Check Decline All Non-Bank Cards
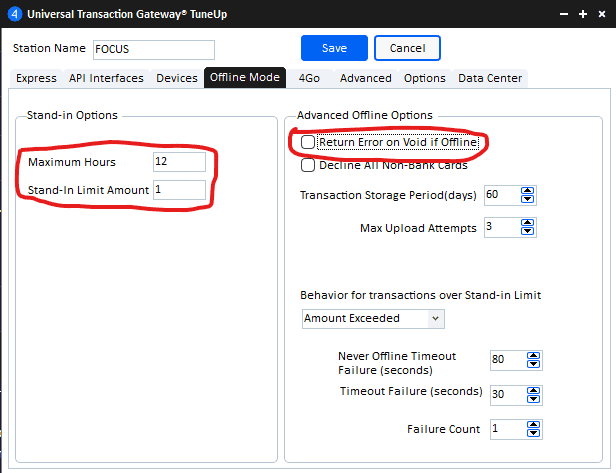This screenshot has width=616, height=473. (x=308, y=166)
